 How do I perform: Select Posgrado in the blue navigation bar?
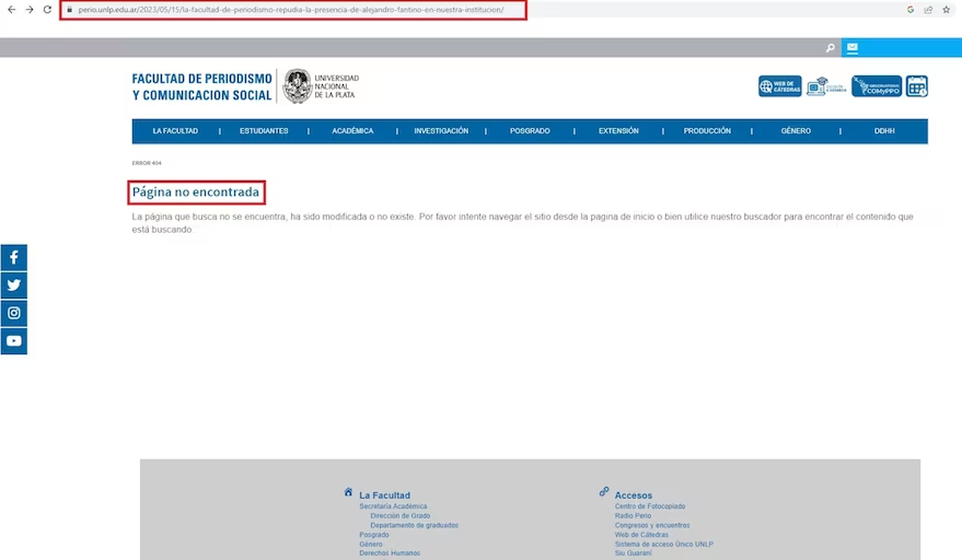[x=530, y=131]
